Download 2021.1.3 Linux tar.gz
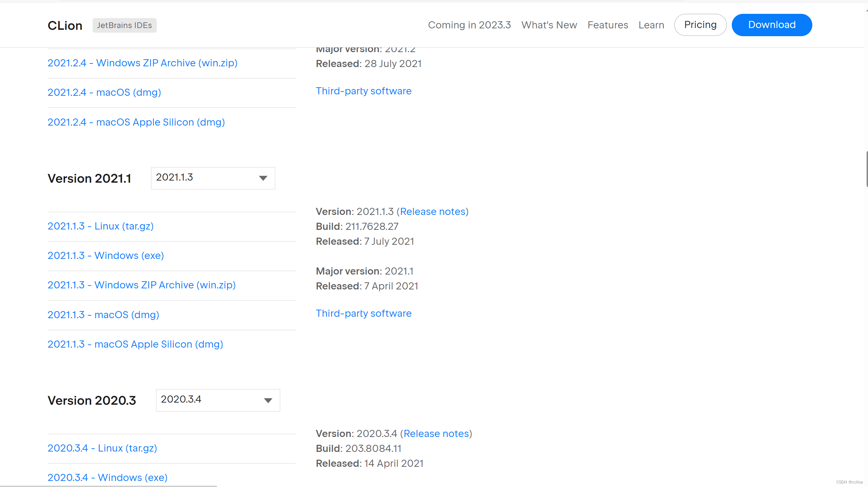This screenshot has height=487, width=868. click(x=100, y=226)
